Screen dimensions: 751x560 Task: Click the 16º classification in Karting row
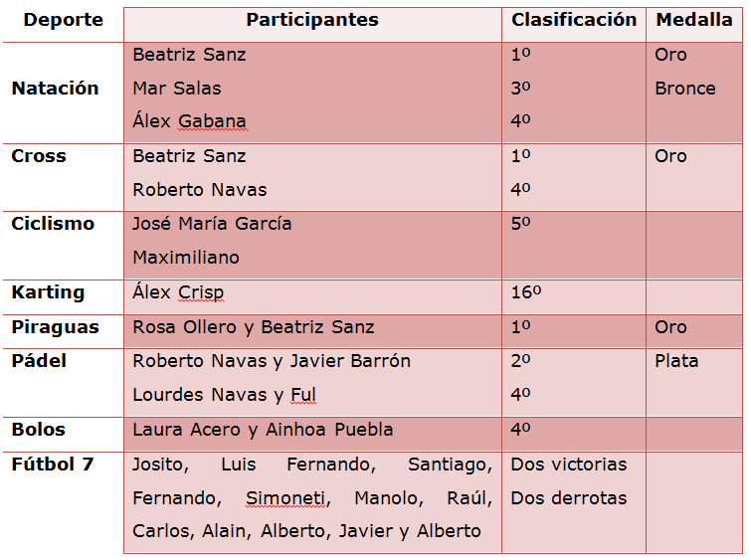525,292
